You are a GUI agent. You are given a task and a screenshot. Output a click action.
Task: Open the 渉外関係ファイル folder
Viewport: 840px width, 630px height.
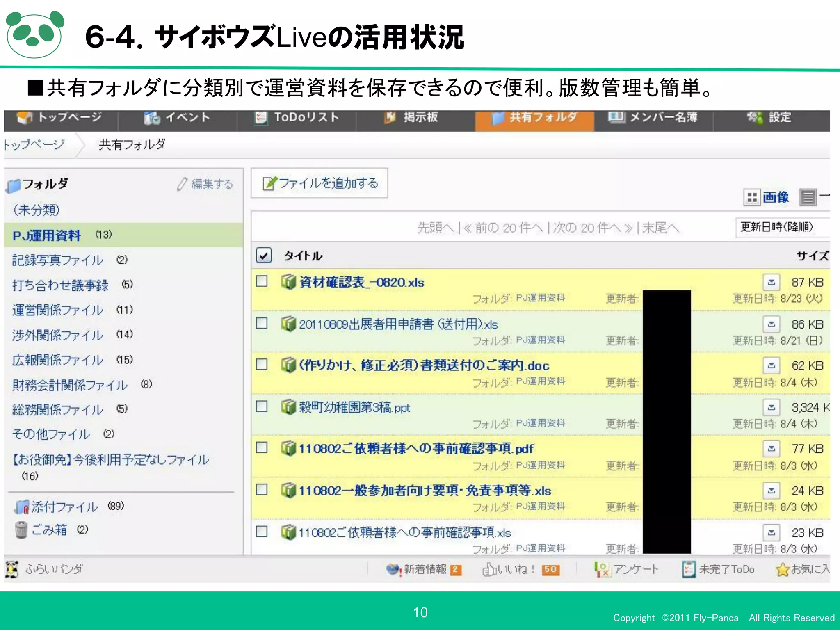pyautogui.click(x=57, y=335)
